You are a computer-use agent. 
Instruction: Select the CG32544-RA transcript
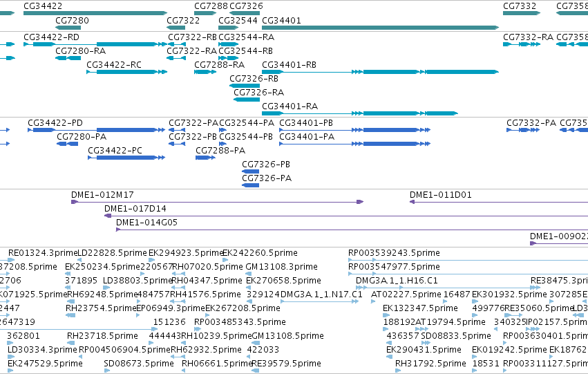[x=229, y=44]
